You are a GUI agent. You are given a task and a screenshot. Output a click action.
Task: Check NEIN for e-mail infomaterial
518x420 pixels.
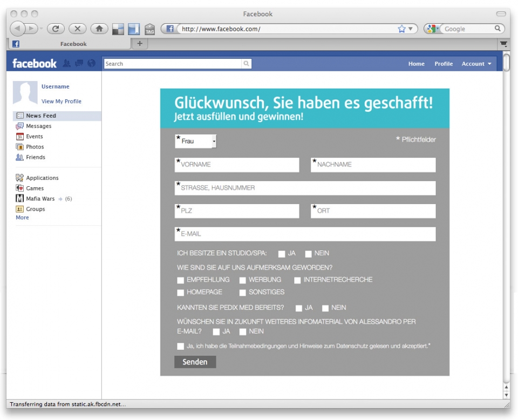pyautogui.click(x=242, y=332)
